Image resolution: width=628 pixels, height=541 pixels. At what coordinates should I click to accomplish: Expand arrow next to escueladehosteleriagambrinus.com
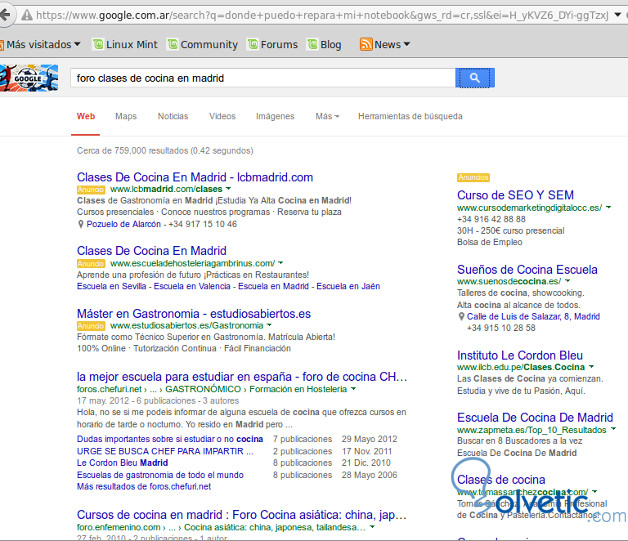(x=280, y=263)
